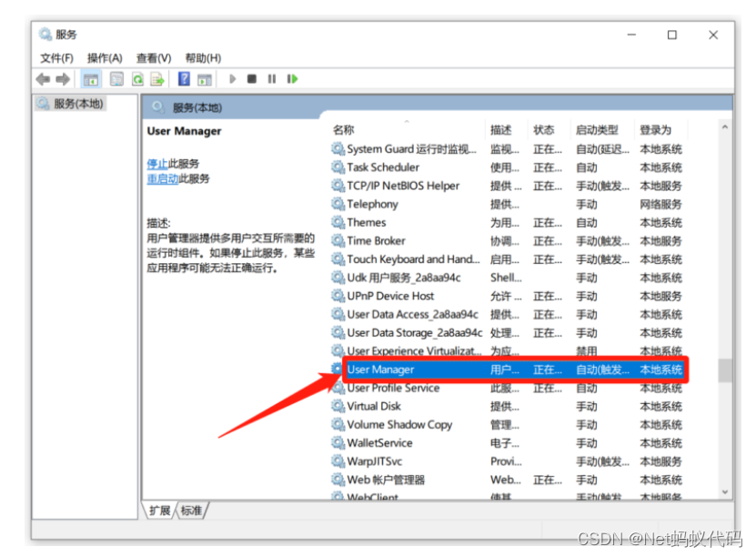The height and width of the screenshot is (557, 756).
Task: Select the Time Broker gear icon
Action: (x=338, y=240)
